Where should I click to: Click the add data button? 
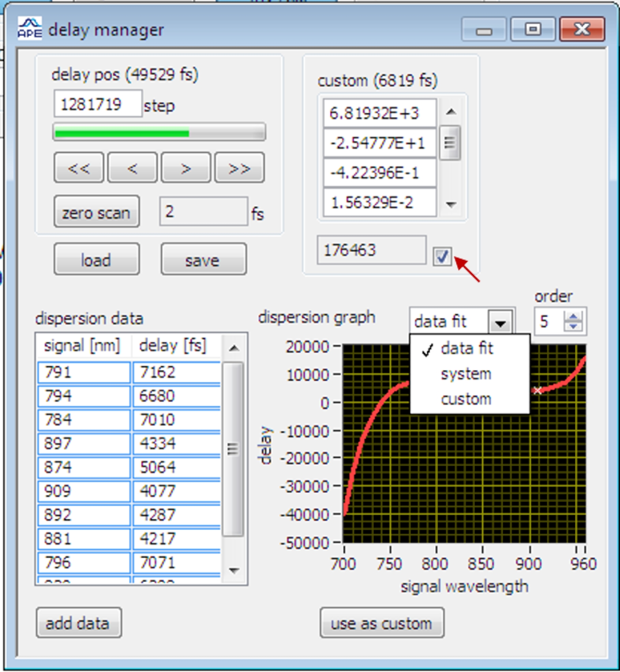click(x=79, y=623)
